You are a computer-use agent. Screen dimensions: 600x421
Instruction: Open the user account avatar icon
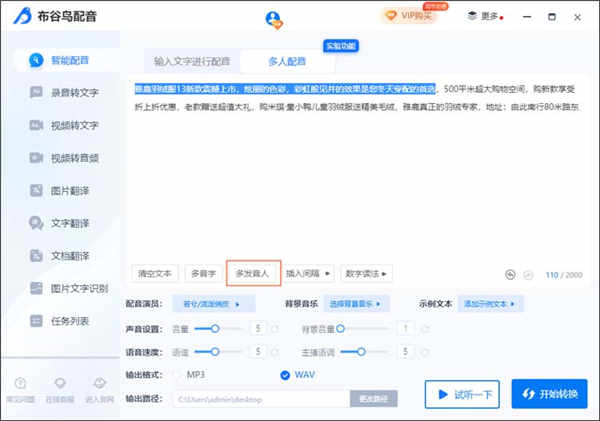tap(274, 20)
